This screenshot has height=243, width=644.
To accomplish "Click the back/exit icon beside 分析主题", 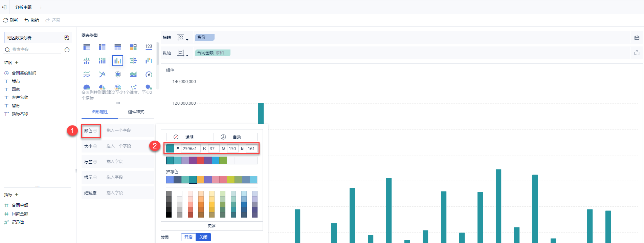I will click(x=4, y=7).
